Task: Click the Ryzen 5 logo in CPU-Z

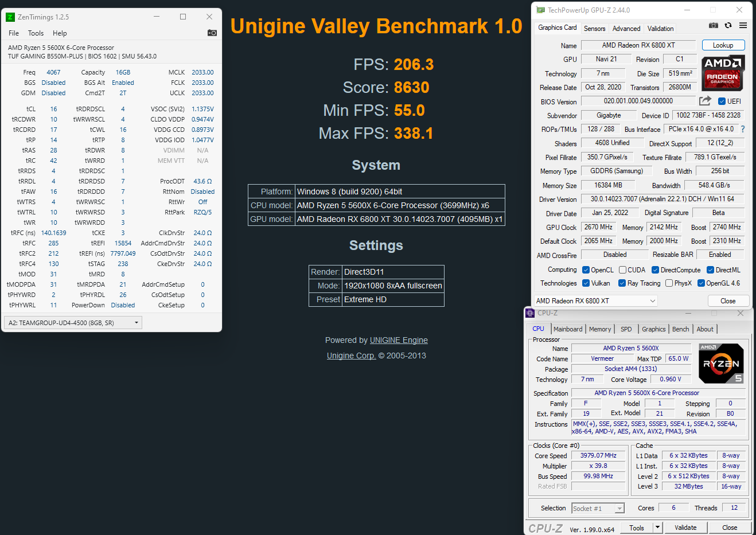Action: tap(721, 364)
